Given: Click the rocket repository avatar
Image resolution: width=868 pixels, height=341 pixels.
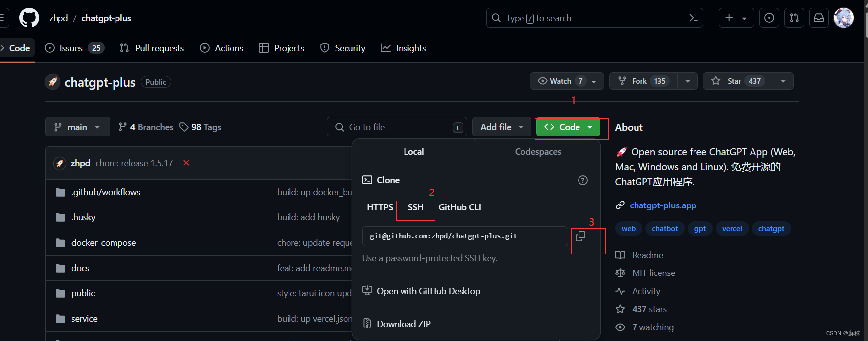Looking at the screenshot, I should click(x=53, y=82).
